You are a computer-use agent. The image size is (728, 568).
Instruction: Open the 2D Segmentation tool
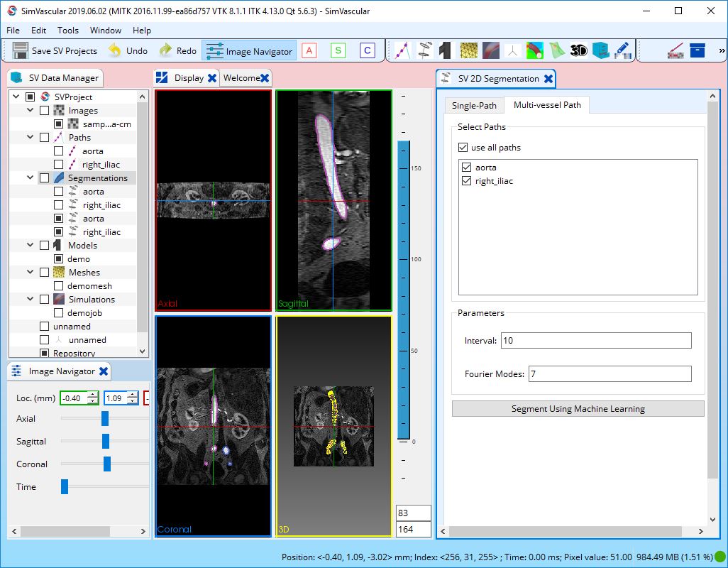(425, 51)
